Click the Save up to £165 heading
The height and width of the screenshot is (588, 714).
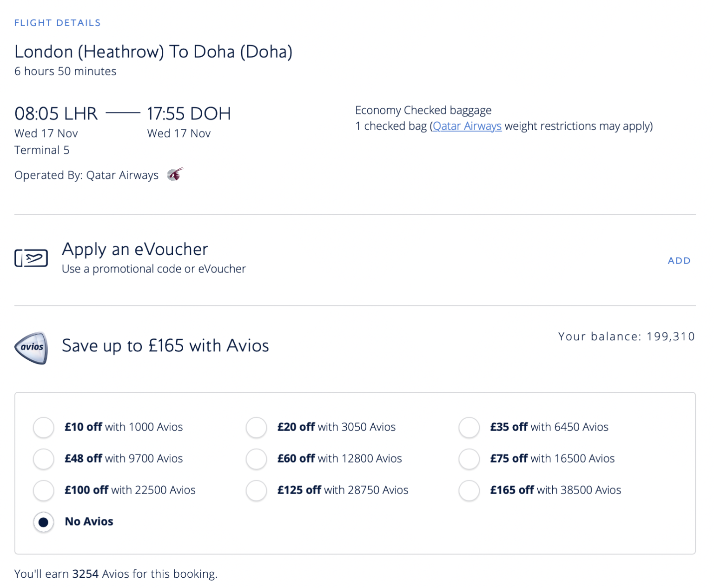[165, 345]
